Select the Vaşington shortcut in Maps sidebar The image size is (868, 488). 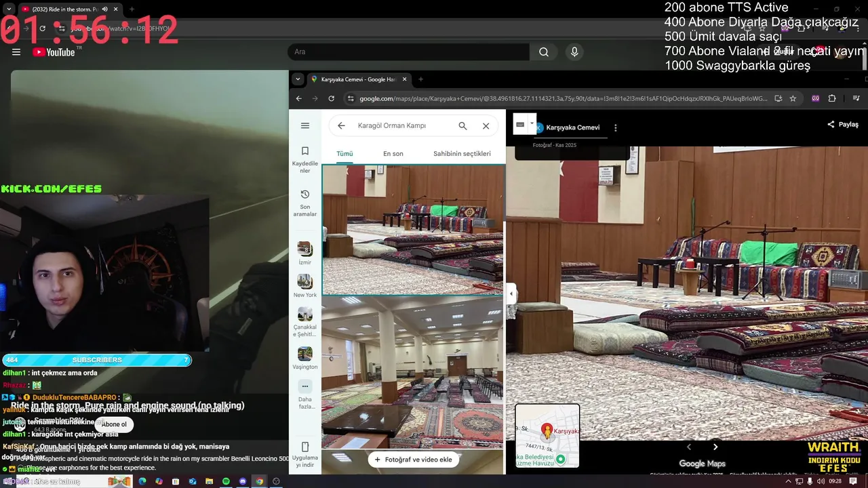point(305,358)
